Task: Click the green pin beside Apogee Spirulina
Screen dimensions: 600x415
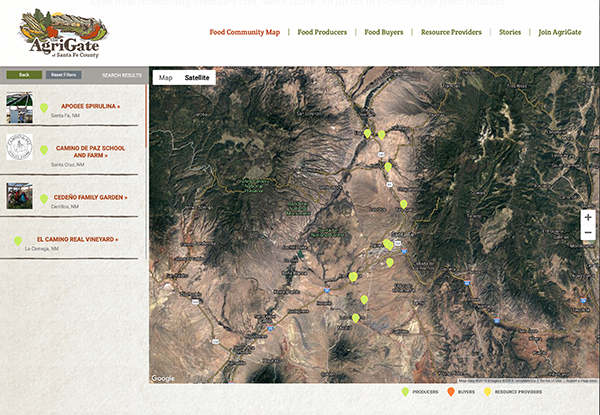Action: pos(44,107)
